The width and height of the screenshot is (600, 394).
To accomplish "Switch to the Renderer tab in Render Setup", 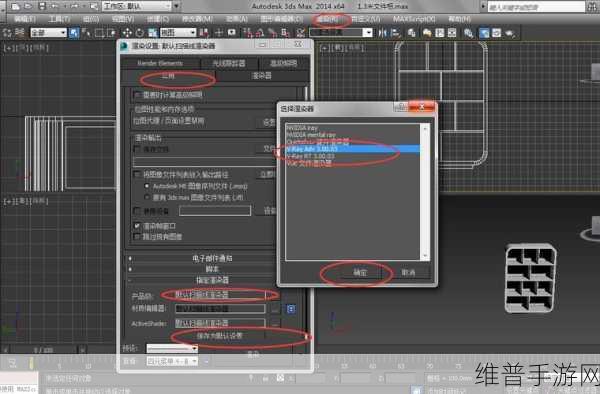I will pos(262,76).
